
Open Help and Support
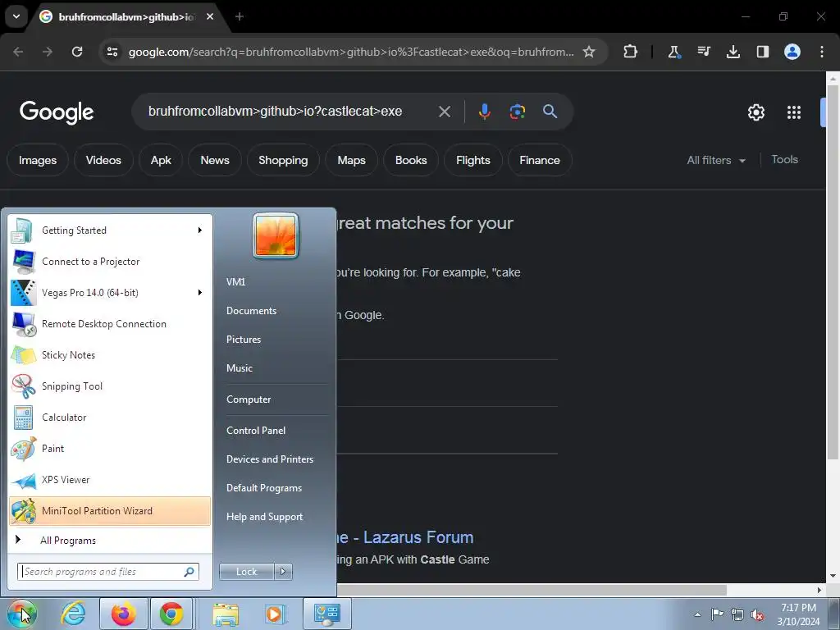click(265, 517)
